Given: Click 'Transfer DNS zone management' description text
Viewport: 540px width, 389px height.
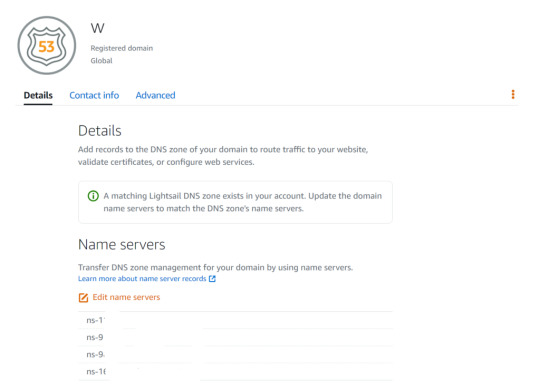Looking at the screenshot, I should pos(215,267).
